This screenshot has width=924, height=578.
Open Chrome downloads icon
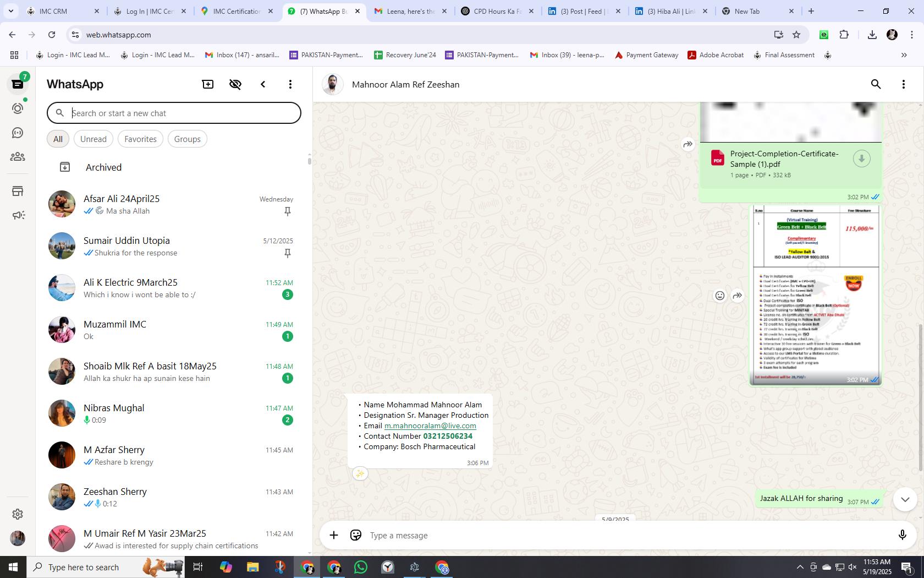click(872, 35)
